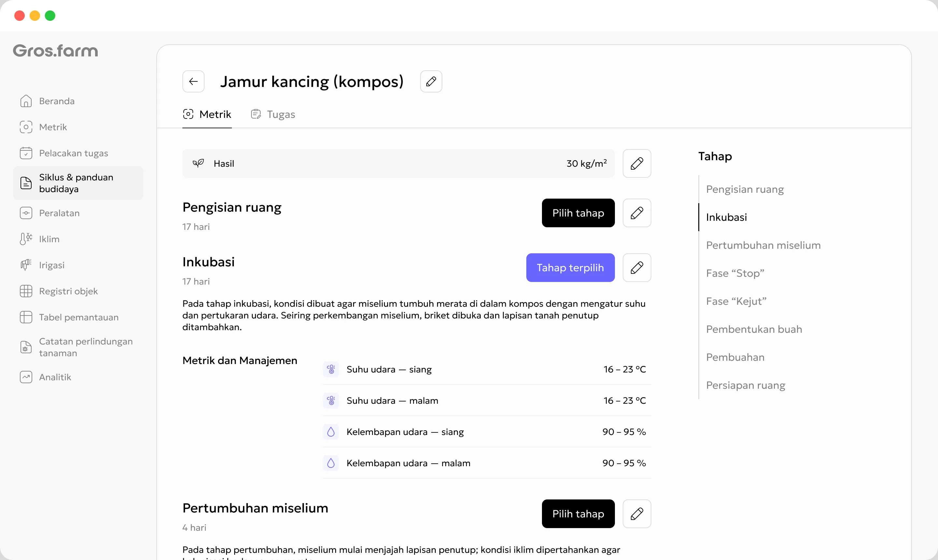Edit the Jamur kancing title with pencil icon
Image resolution: width=938 pixels, height=560 pixels.
point(431,81)
